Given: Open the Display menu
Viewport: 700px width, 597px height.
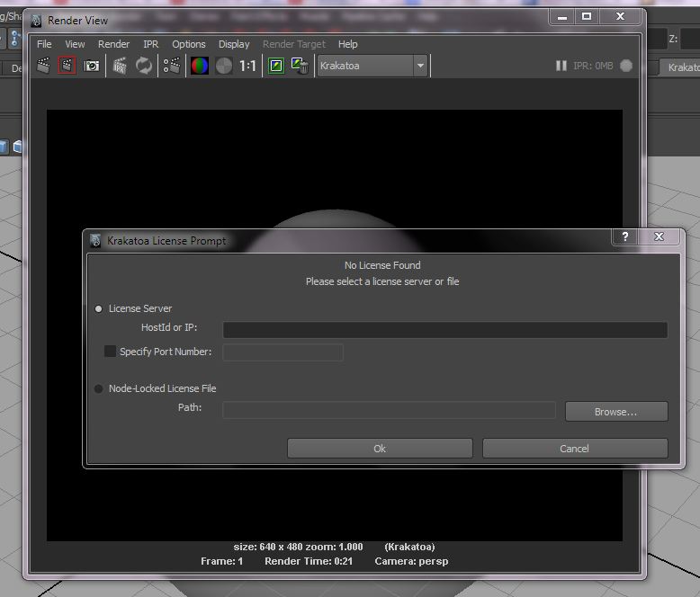Looking at the screenshot, I should click(x=234, y=44).
